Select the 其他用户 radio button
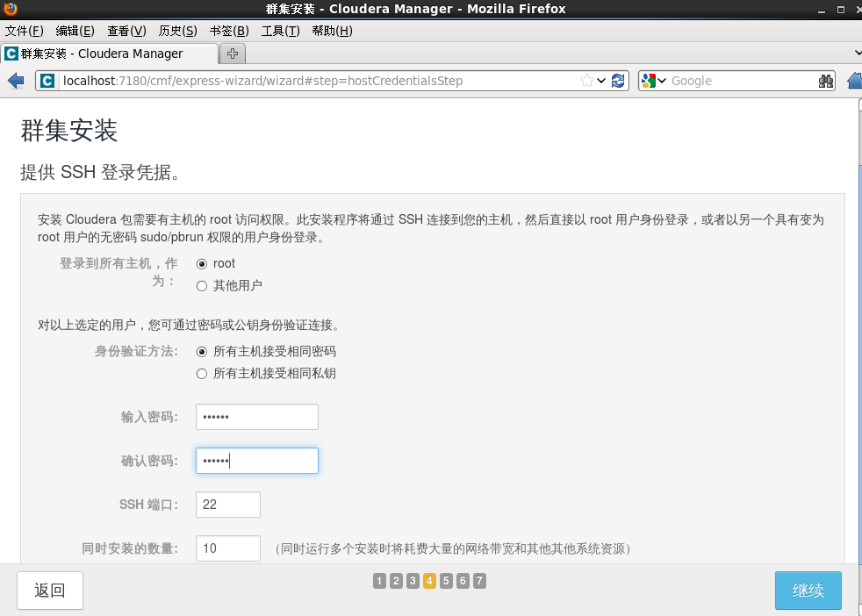The image size is (862, 616). (x=202, y=286)
